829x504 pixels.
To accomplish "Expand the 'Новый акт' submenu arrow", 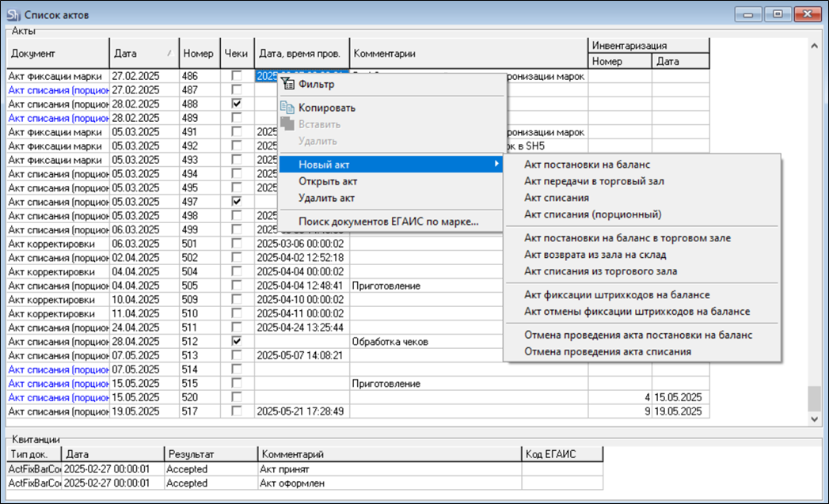I will click(496, 165).
